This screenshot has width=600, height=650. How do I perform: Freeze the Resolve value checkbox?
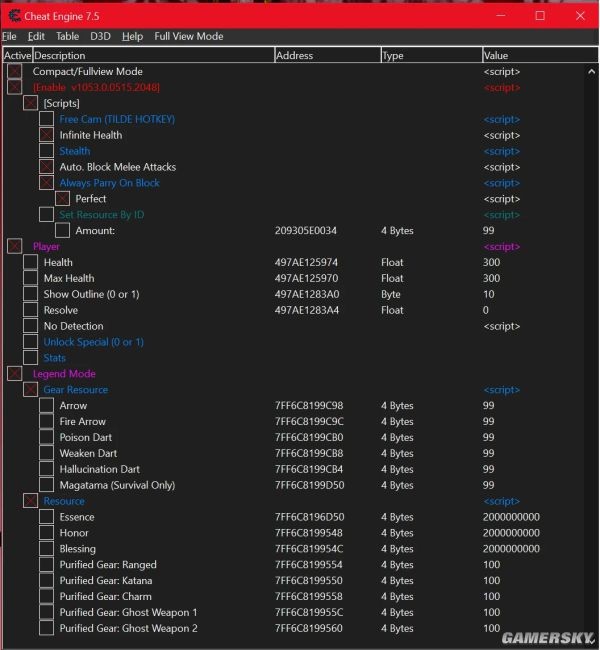coord(31,310)
